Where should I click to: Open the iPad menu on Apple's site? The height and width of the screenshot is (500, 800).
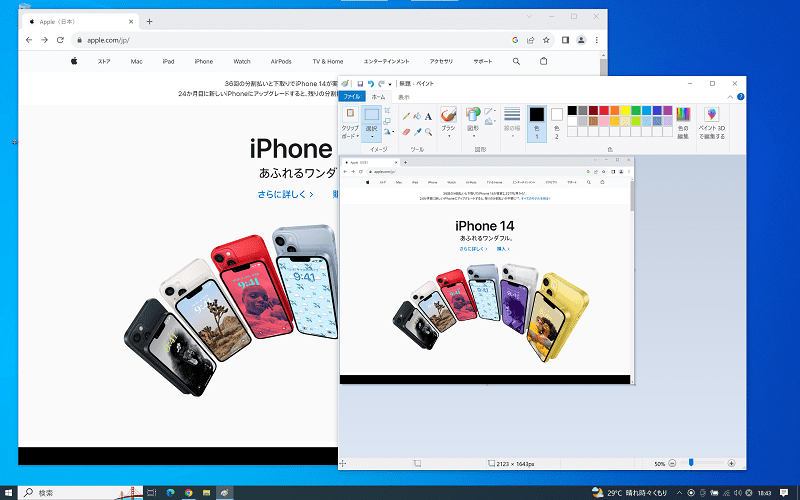[168, 61]
